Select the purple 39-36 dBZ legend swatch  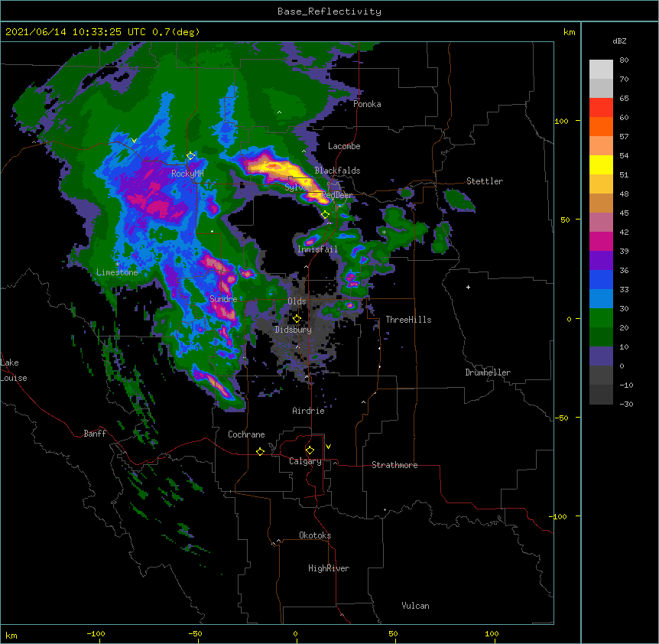[601, 261]
